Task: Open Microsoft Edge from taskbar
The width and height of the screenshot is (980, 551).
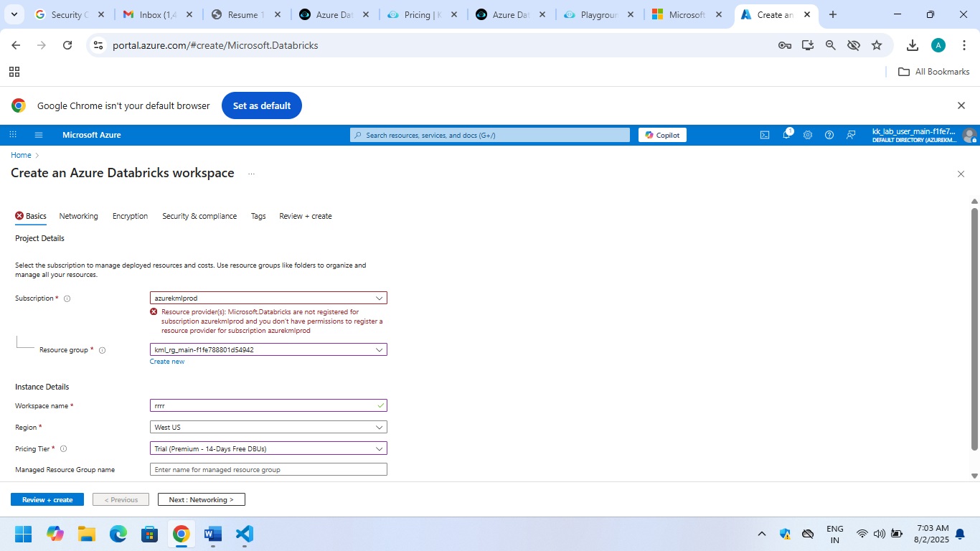Action: pos(118,534)
